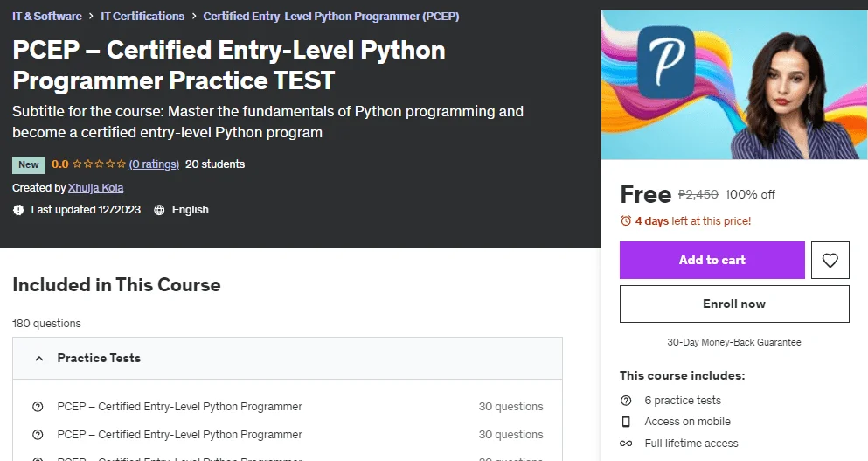This screenshot has height=461, width=868.
Task: Click the alarm clock icon beside 4 days left
Action: [626, 220]
